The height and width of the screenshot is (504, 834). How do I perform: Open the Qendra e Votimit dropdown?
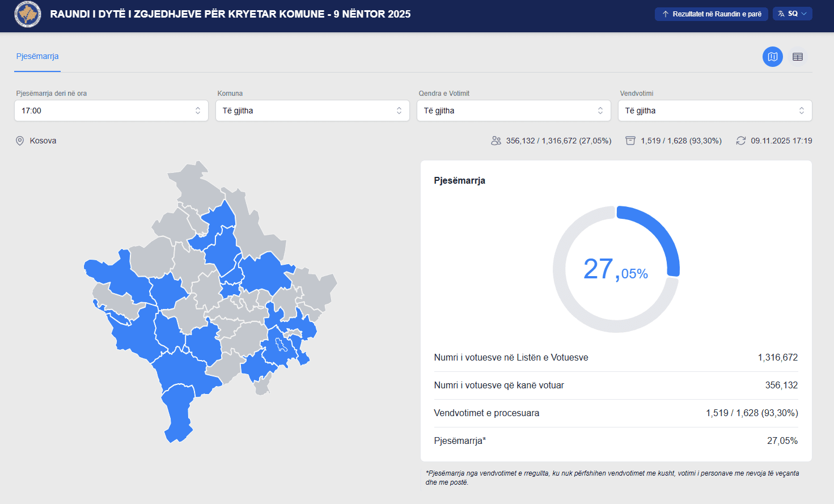pos(514,111)
